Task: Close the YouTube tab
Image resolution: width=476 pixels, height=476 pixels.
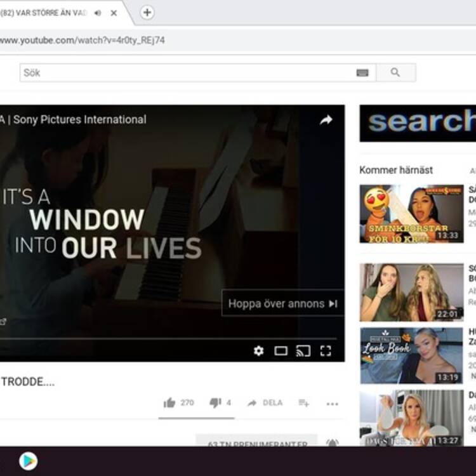Action: tap(114, 13)
